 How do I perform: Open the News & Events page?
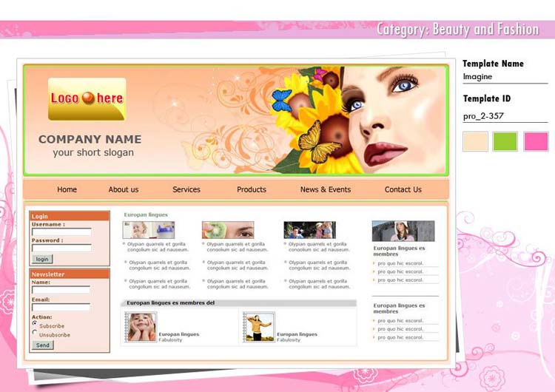point(326,189)
